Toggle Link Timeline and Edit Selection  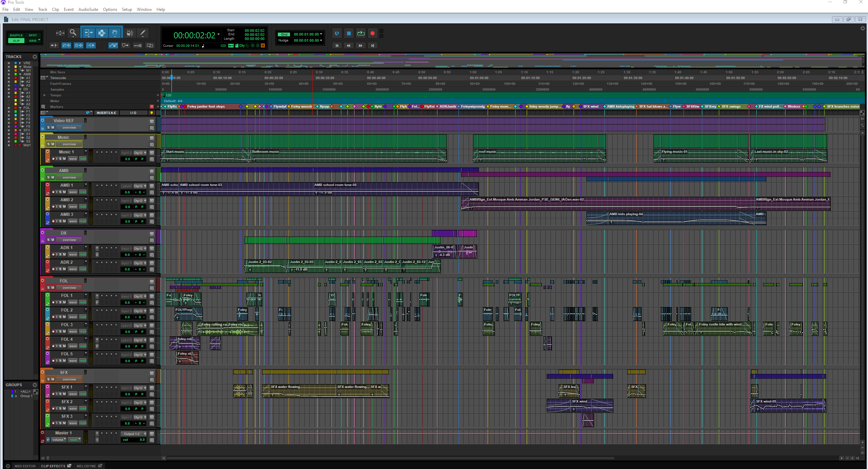click(66, 45)
